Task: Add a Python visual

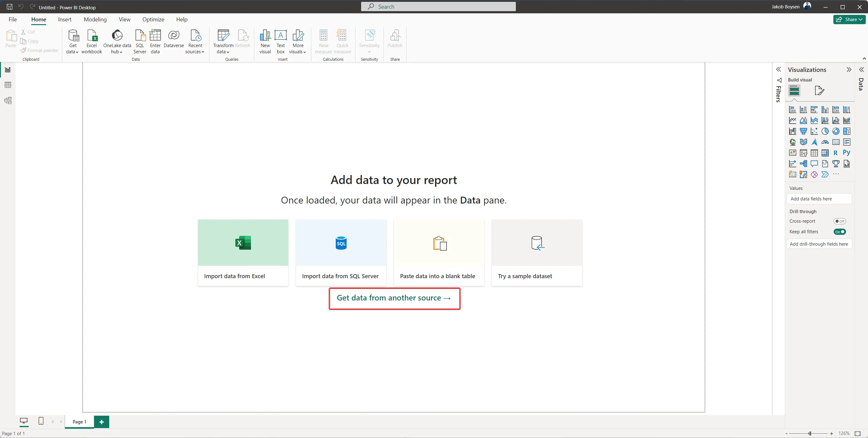Action: [x=847, y=153]
